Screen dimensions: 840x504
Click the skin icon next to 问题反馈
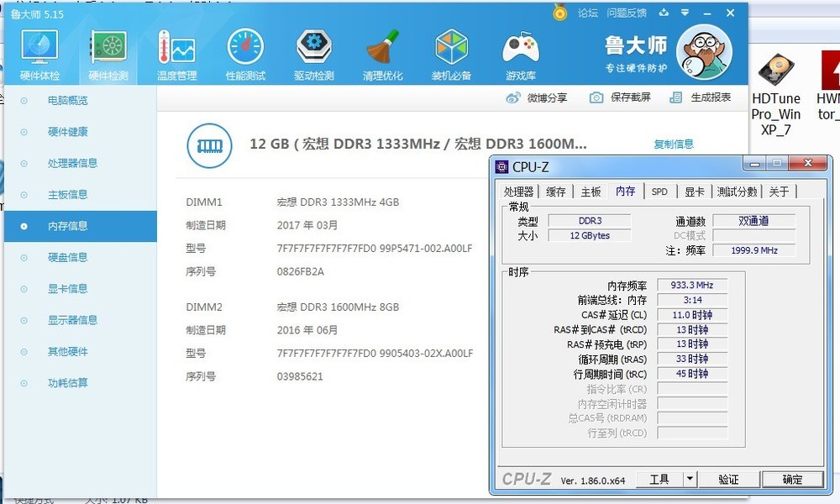(664, 13)
